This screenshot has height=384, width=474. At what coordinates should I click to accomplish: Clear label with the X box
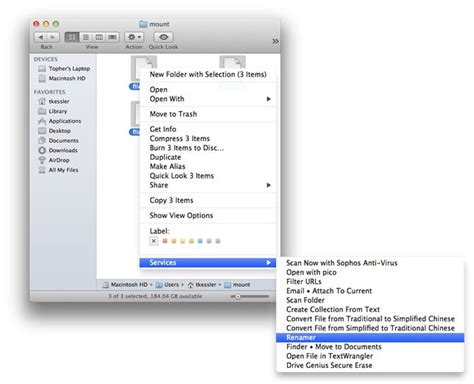pos(154,241)
